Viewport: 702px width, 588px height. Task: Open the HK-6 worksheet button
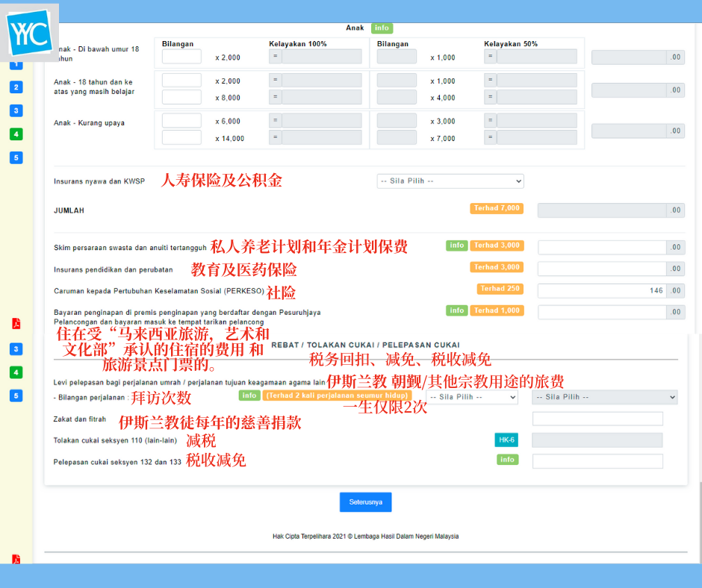506,440
